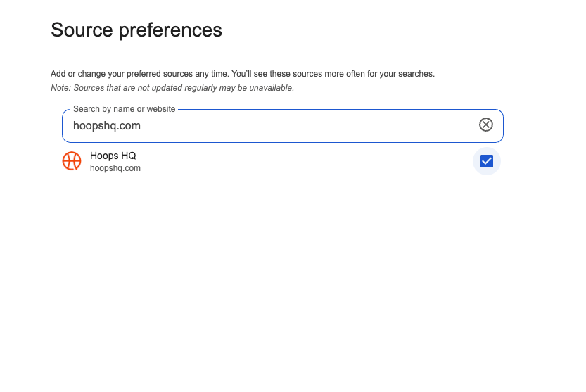586x392 pixels.
Task: Click the 'Source preferences' page heading
Action: [x=136, y=30]
